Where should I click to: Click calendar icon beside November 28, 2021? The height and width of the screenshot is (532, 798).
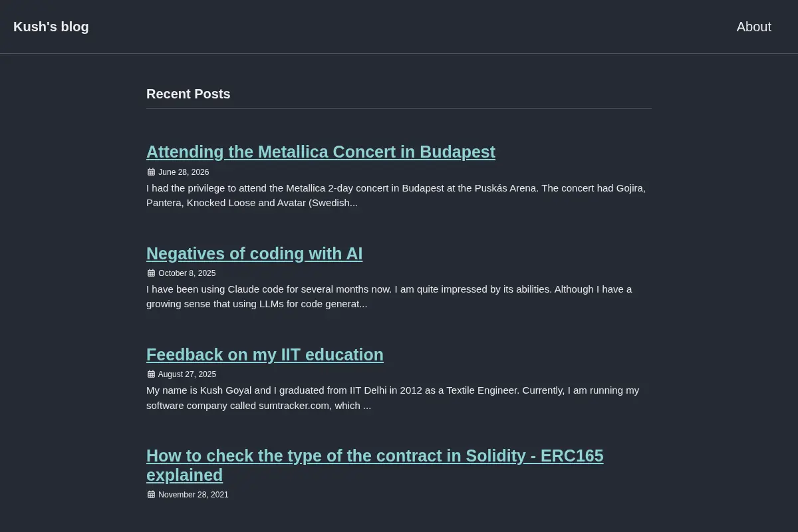(151, 495)
